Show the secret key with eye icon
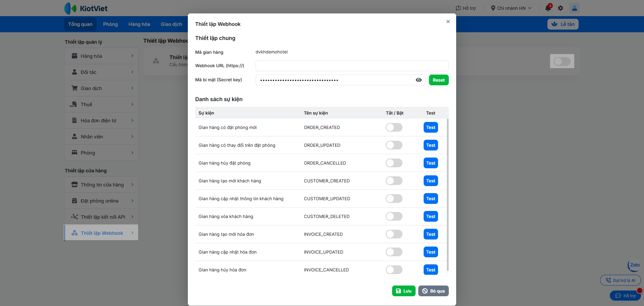 [x=419, y=80]
